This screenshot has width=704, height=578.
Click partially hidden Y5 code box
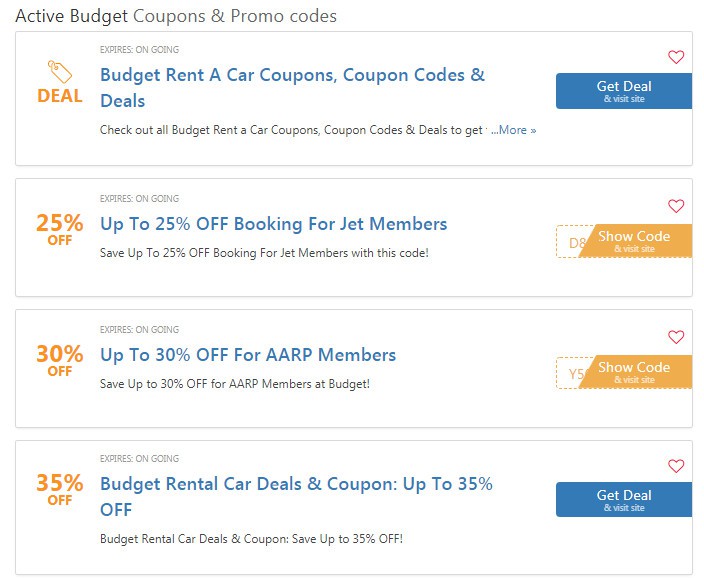(x=571, y=374)
